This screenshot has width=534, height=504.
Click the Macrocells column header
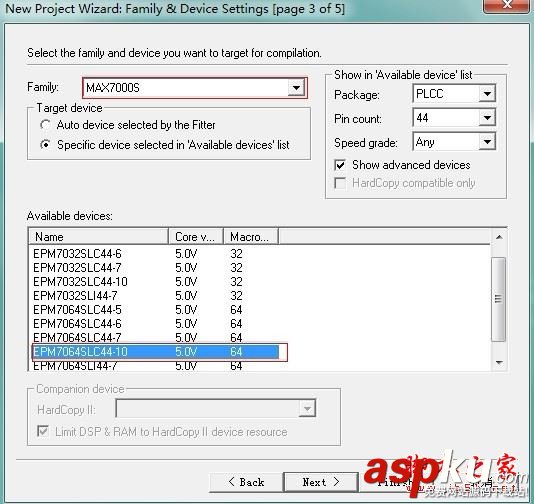[x=251, y=237]
